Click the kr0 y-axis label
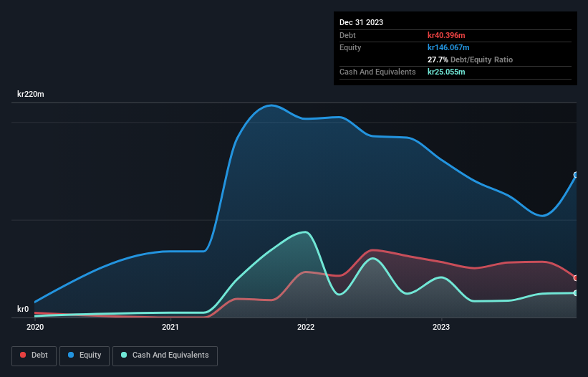 click(23, 309)
